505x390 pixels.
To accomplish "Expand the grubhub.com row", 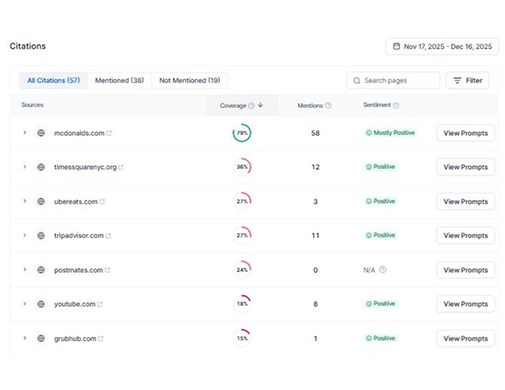I will (25, 338).
